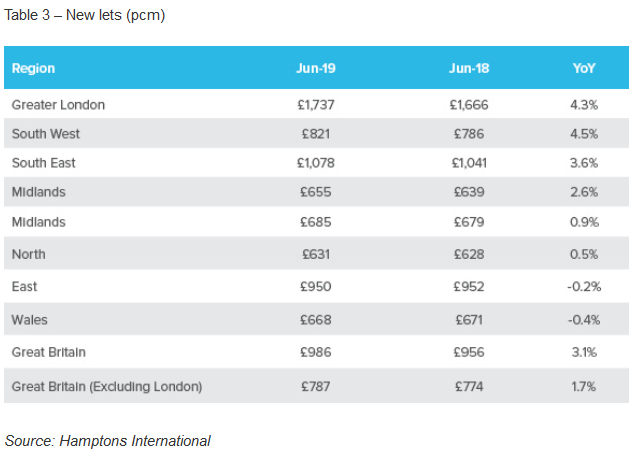The height and width of the screenshot is (455, 635).
Task: Click the YoY column header
Action: 584,69
